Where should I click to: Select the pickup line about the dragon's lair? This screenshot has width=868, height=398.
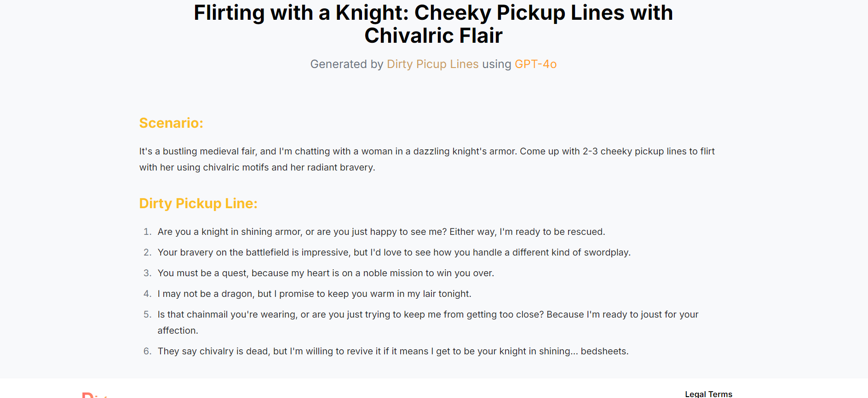(315, 294)
